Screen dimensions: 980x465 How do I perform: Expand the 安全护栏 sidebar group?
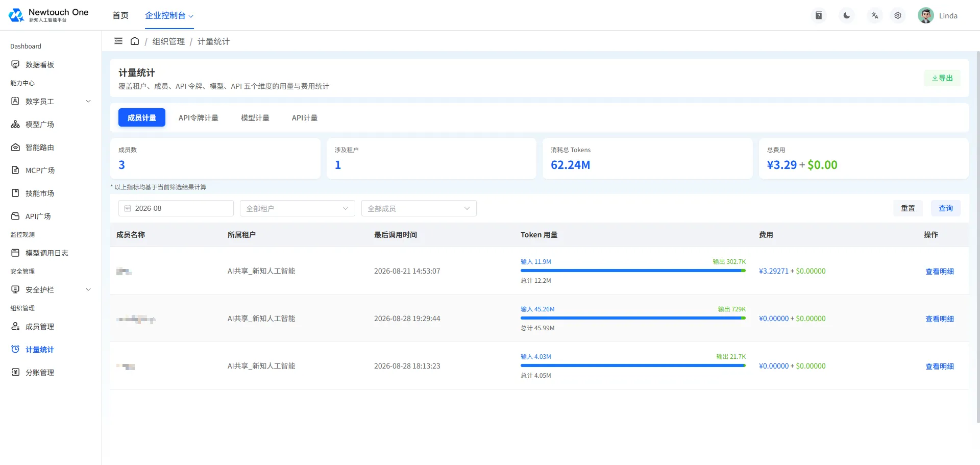coord(51,290)
